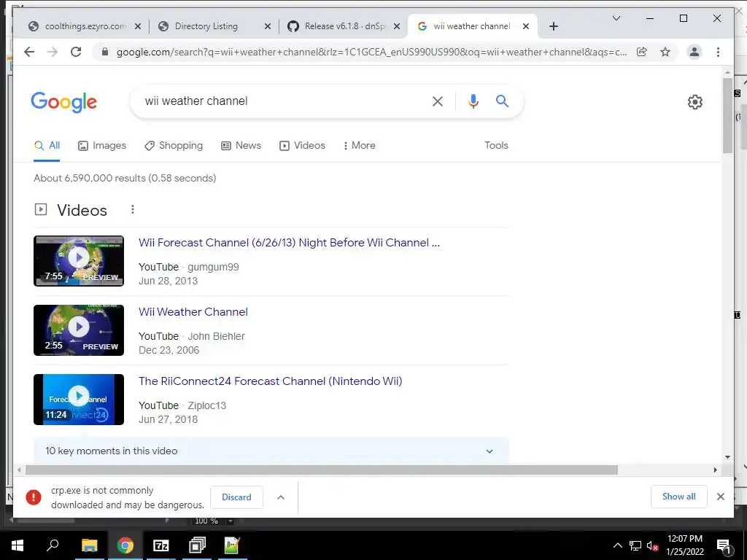Click the page horizontal scrollbar thumb

(322, 470)
